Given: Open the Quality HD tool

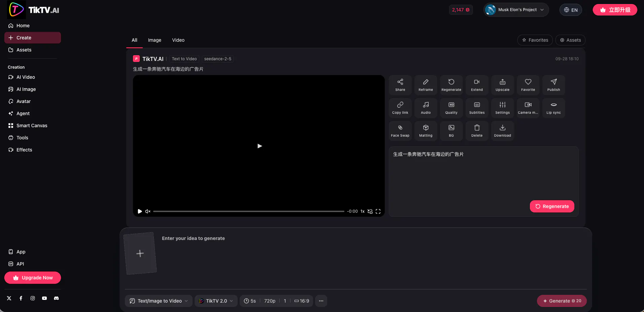Looking at the screenshot, I should pyautogui.click(x=451, y=108).
